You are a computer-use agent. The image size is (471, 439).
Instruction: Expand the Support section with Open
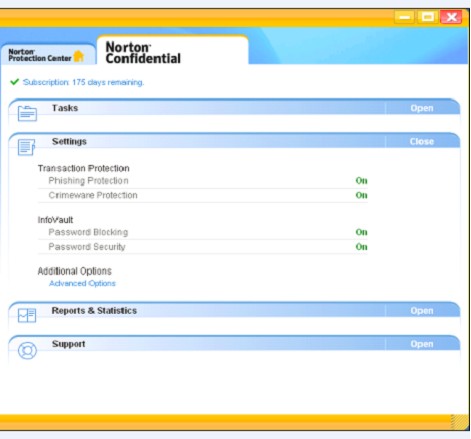[422, 344]
